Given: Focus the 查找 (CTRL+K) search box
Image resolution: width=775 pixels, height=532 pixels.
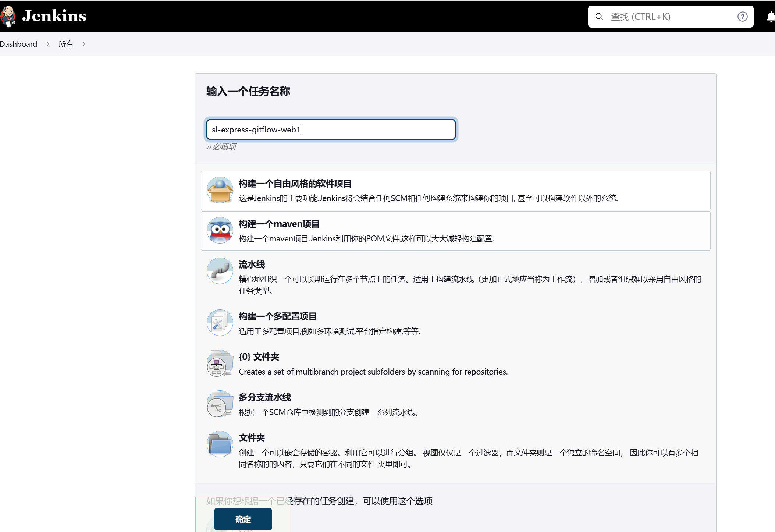Looking at the screenshot, I should pyautogui.click(x=670, y=17).
